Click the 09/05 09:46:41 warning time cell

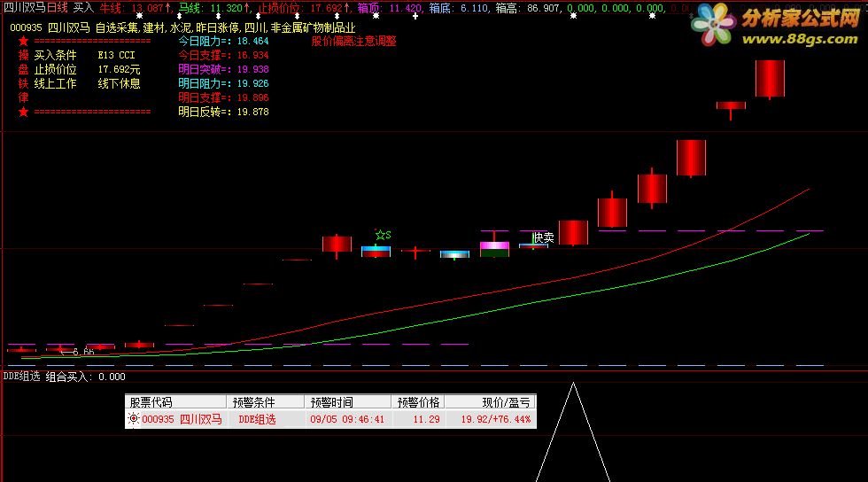pyautogui.click(x=347, y=419)
